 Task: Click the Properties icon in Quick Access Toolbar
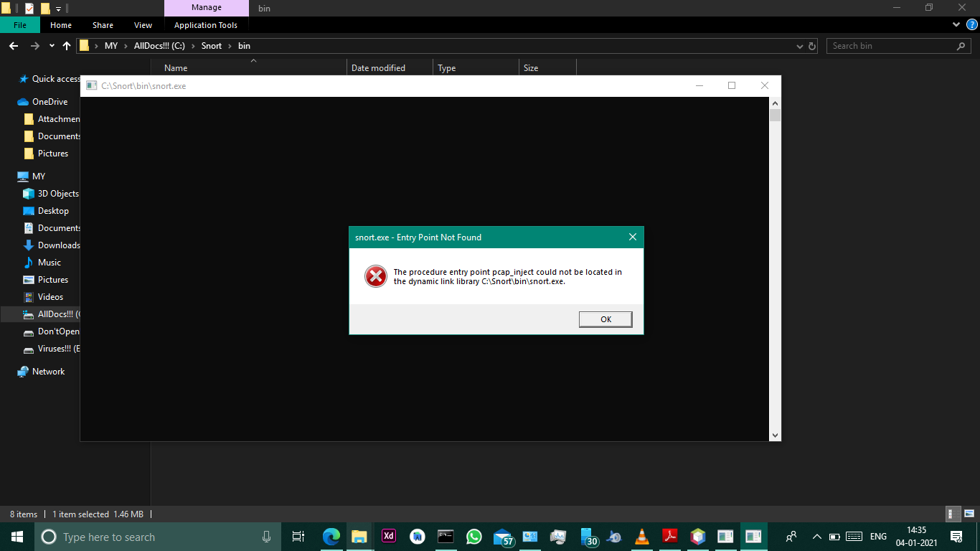coord(29,8)
